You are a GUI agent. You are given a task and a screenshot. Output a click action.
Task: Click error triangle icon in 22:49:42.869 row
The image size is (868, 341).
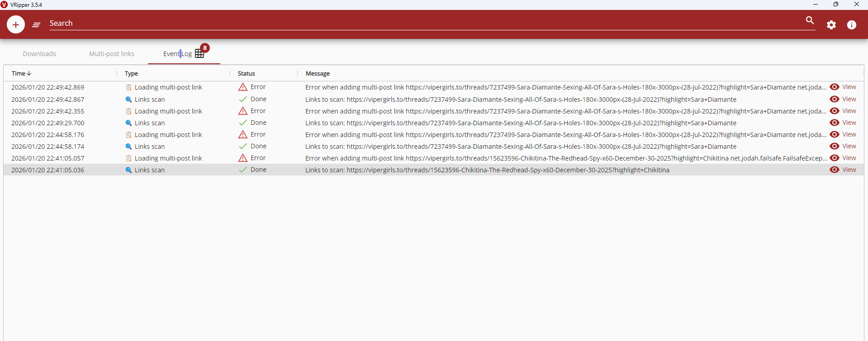(243, 87)
